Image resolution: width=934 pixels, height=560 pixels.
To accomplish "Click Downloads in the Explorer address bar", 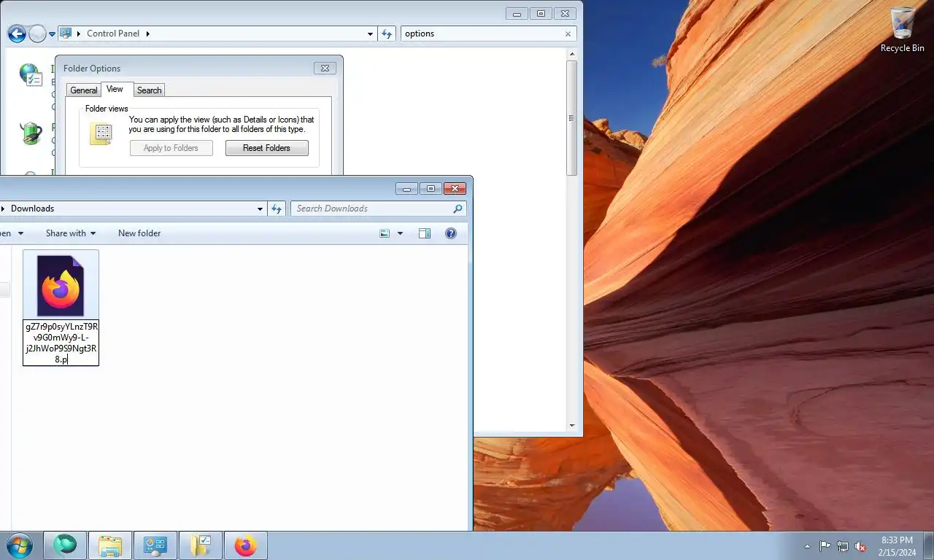I will click(32, 209).
